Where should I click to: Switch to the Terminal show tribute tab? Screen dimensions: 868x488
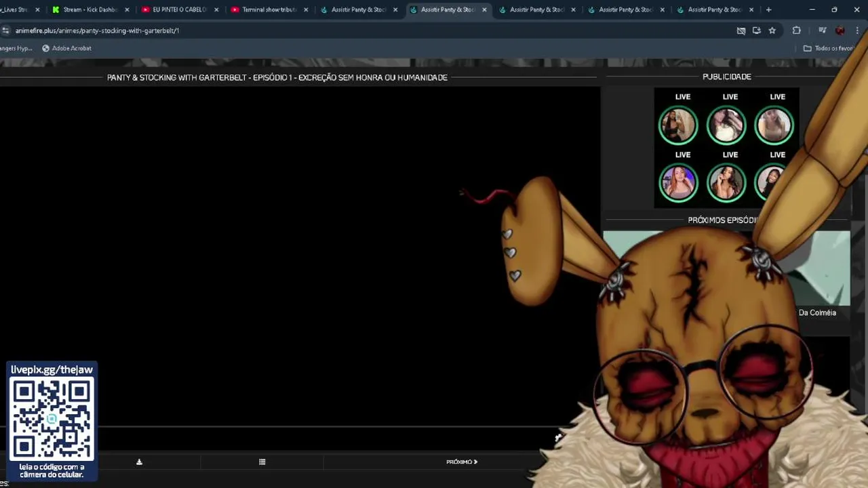[x=269, y=9]
